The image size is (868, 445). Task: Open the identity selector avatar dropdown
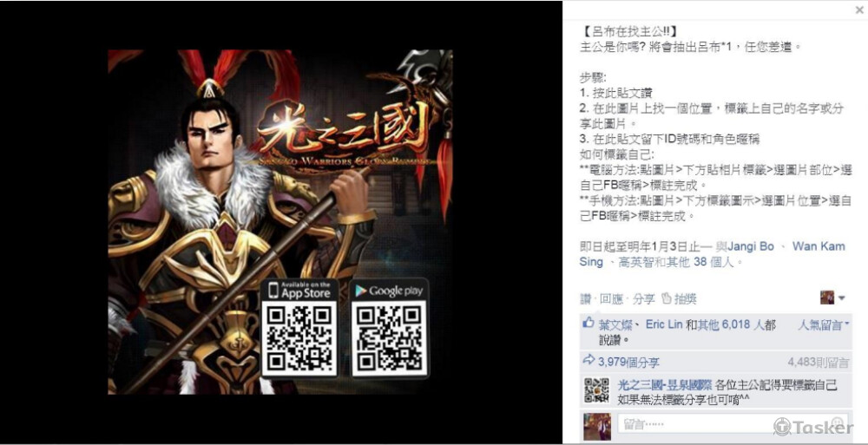pos(832,298)
